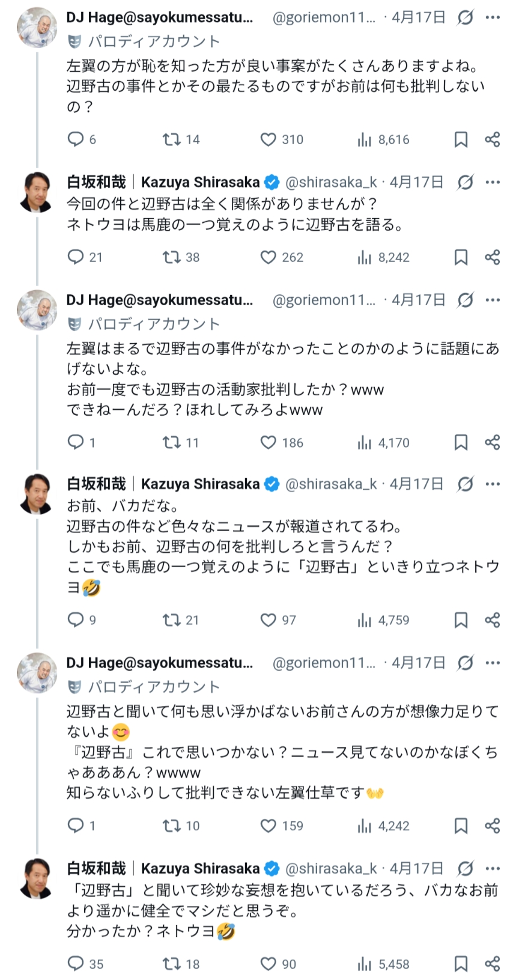Viewport: 519px width, 980px height.
Task: Open DJ Hage profile name in third tweet
Action: 159,300
